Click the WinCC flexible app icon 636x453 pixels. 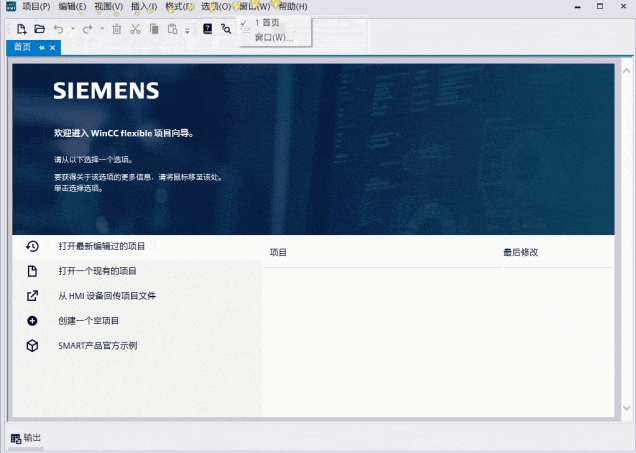coord(11,6)
